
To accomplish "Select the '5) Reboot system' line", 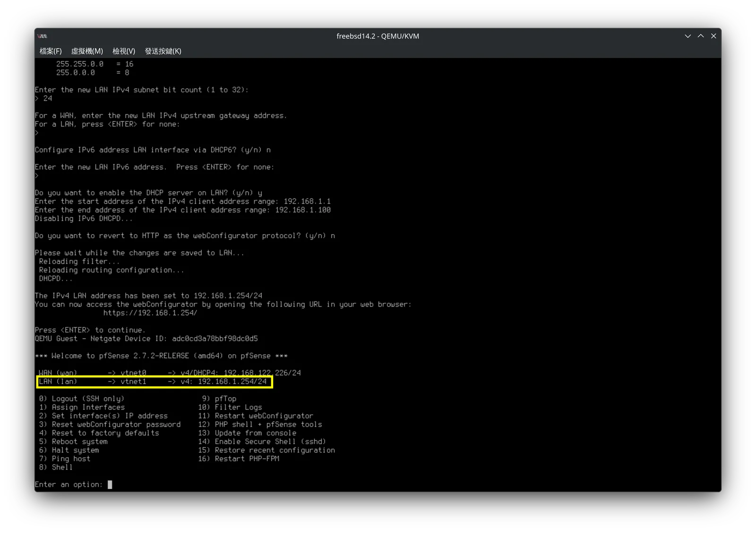I will tap(73, 441).
